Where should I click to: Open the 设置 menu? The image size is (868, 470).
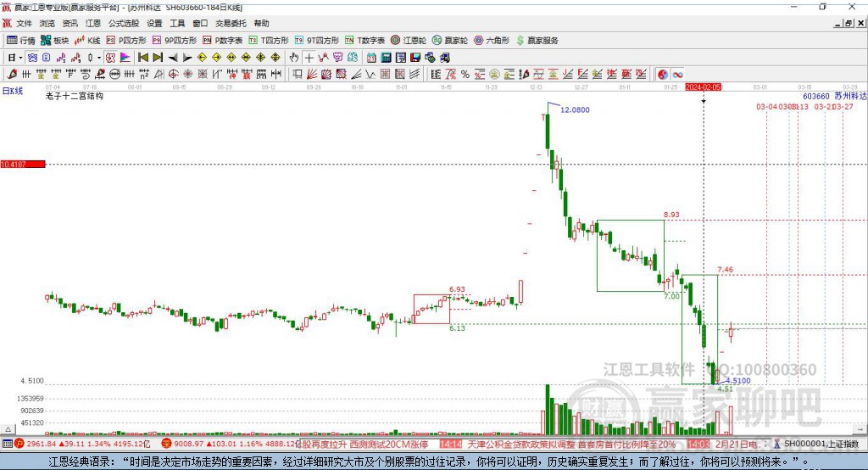pos(154,23)
